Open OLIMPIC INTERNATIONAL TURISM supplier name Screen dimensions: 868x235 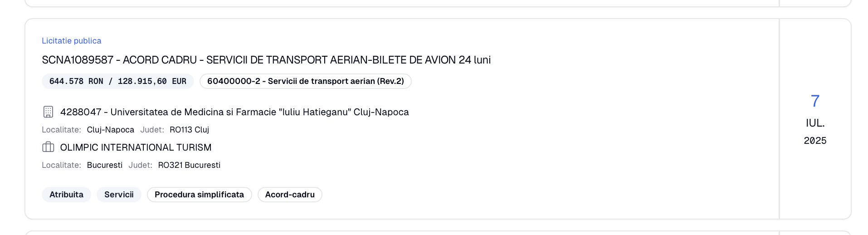point(136,147)
